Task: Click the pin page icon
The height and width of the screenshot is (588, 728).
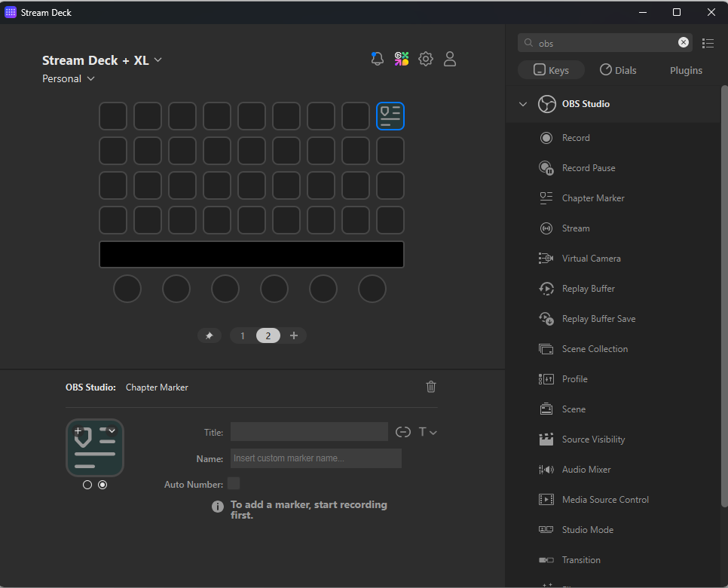Action: click(209, 335)
